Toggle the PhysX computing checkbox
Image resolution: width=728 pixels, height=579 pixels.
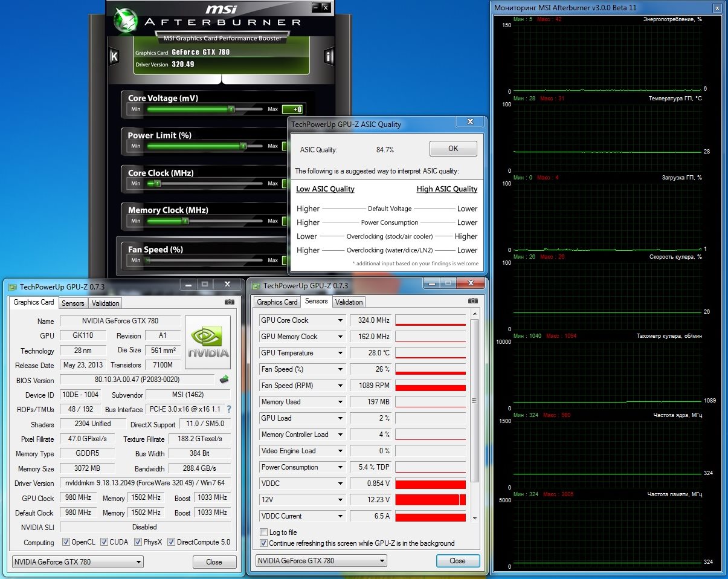[x=138, y=542]
